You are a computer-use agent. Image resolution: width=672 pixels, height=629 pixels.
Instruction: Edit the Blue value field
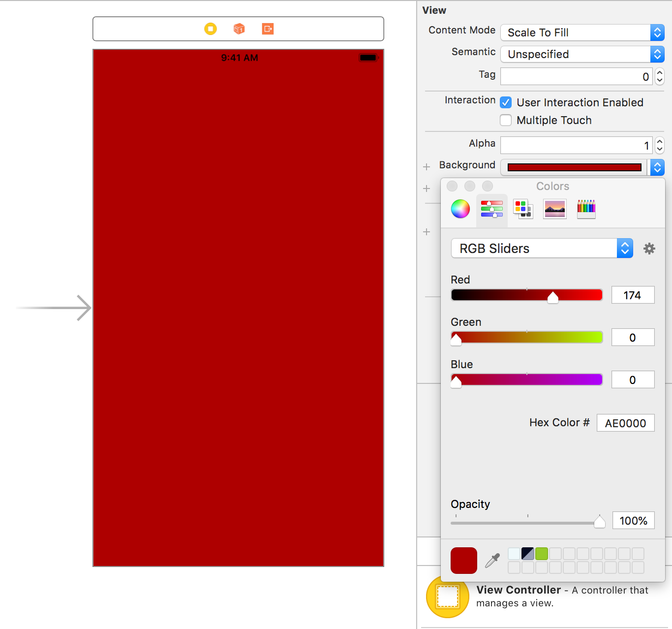click(633, 379)
